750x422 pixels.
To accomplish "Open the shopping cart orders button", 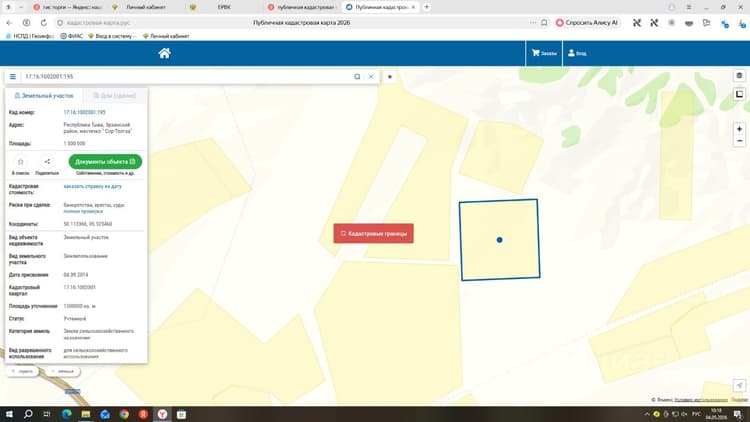I will click(x=544, y=53).
